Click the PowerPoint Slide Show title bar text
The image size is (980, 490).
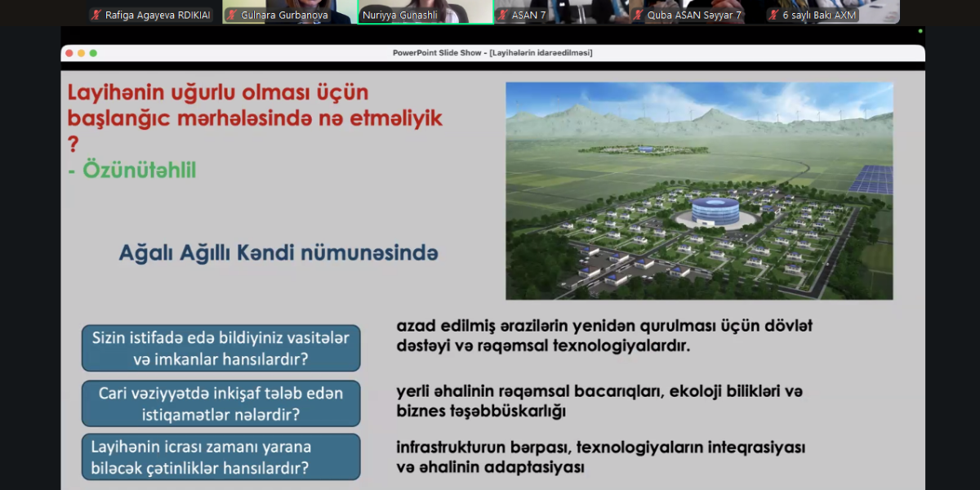click(x=492, y=53)
